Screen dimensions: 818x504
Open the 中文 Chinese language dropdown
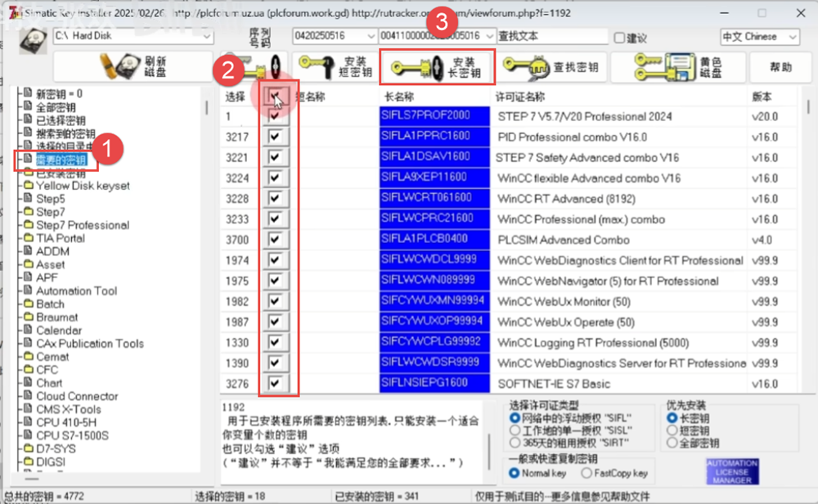793,37
